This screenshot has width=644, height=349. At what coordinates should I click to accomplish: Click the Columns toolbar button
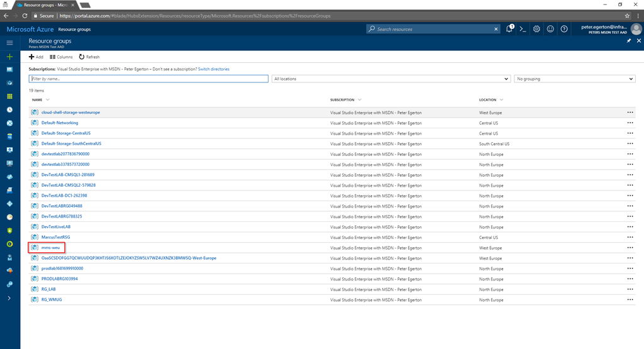coord(61,57)
